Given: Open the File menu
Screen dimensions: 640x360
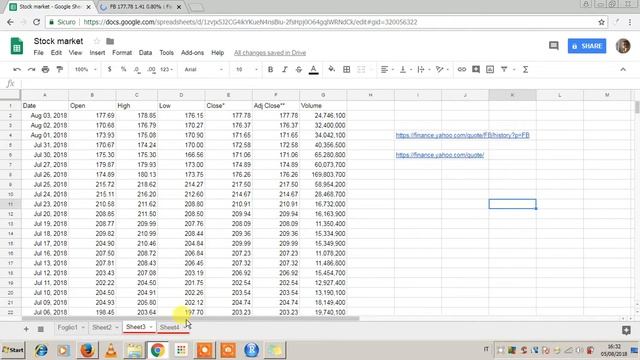Looking at the screenshot, I should coord(38,53).
